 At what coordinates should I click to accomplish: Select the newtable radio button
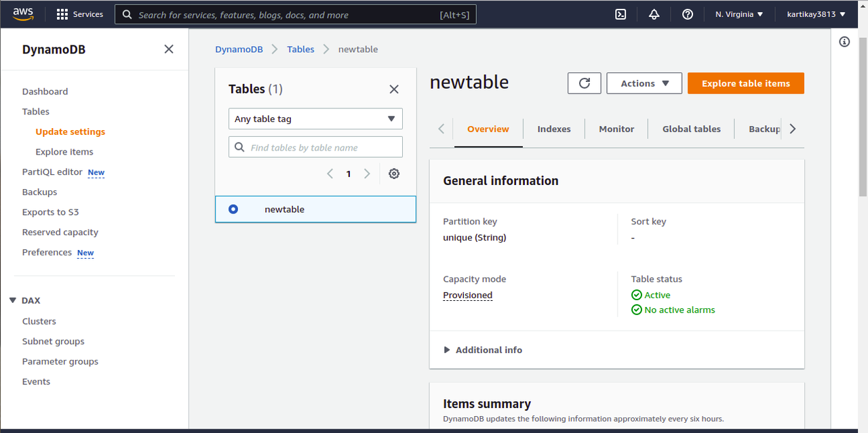[x=233, y=209]
